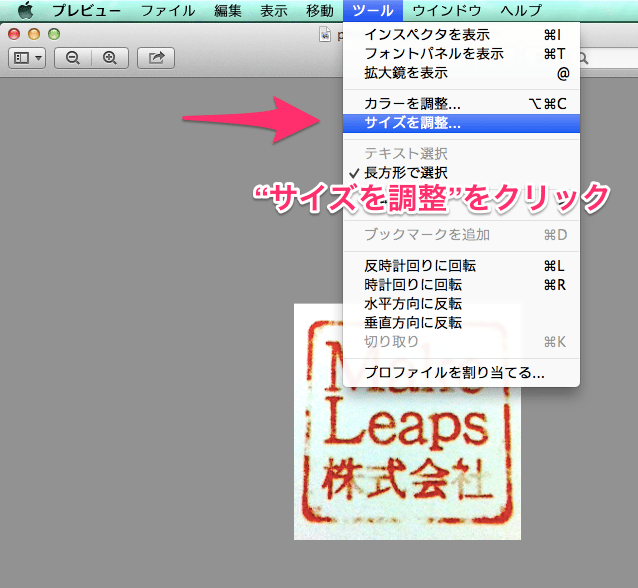Close the ツール menu via its title

click(x=373, y=11)
